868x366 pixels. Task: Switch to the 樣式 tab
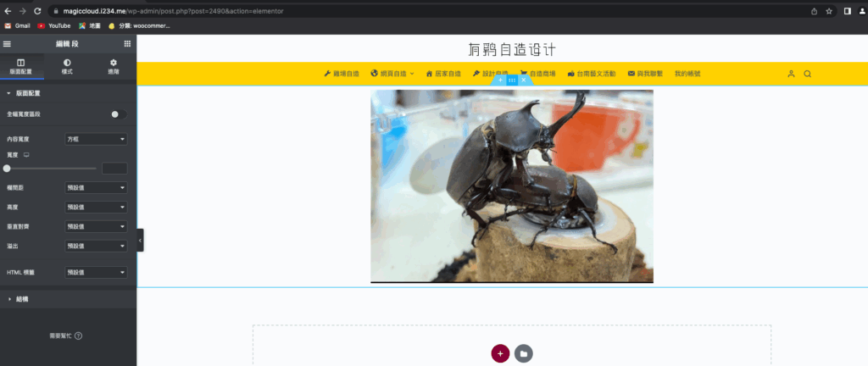68,67
